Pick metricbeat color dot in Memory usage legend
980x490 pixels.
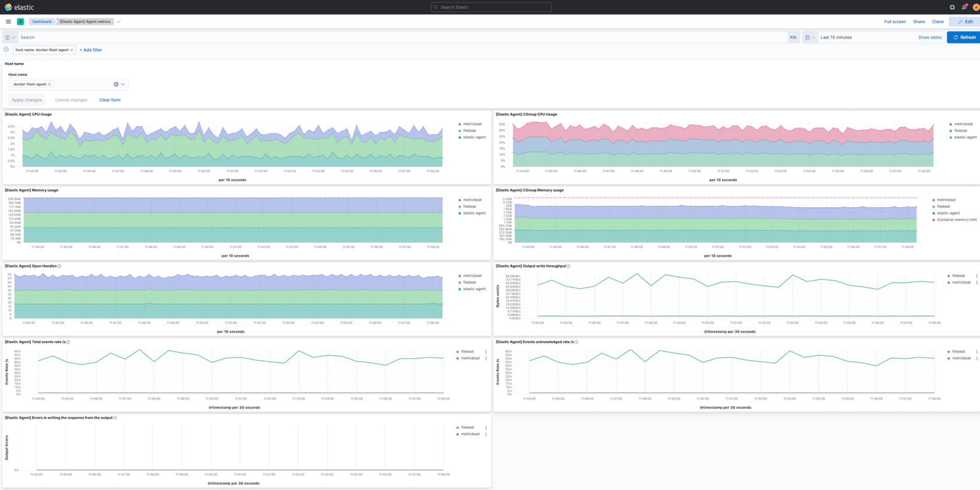pos(460,200)
